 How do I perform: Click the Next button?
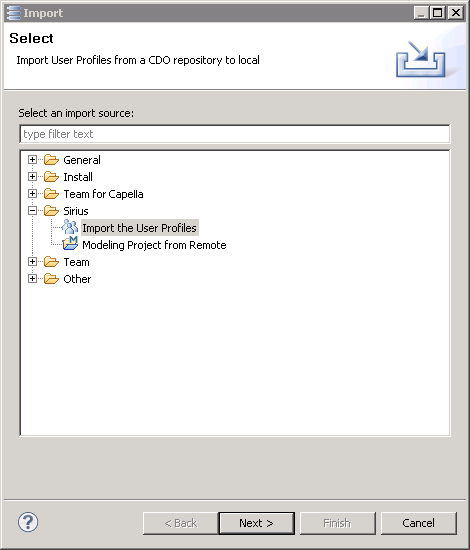pyautogui.click(x=256, y=523)
